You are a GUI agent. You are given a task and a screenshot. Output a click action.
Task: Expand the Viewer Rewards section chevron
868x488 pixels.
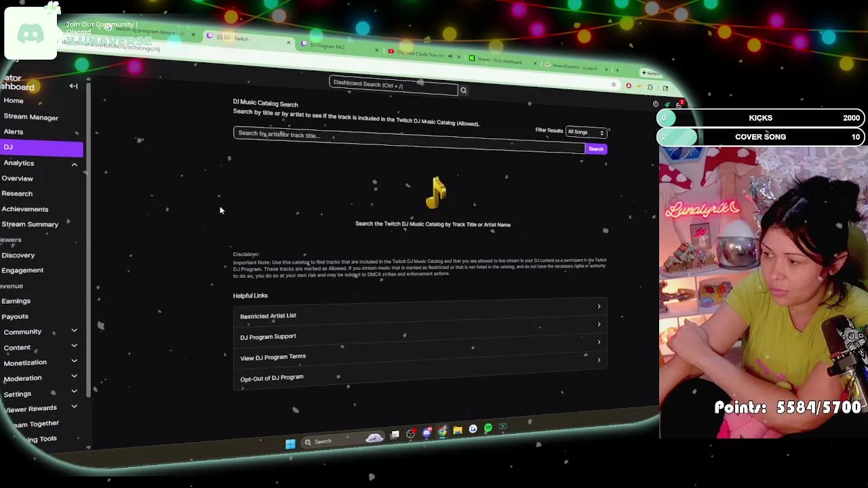(74, 406)
